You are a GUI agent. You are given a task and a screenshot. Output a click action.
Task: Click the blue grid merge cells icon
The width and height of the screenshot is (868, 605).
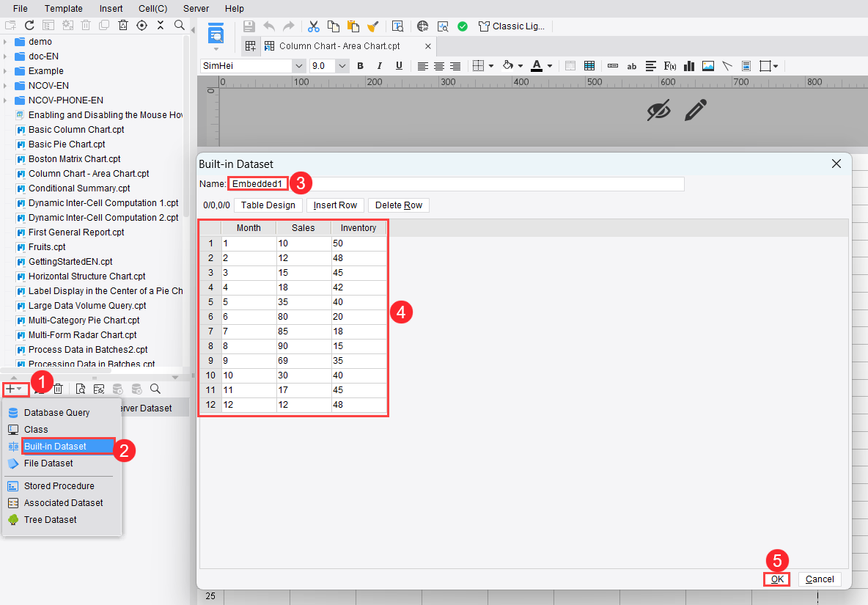click(x=589, y=66)
